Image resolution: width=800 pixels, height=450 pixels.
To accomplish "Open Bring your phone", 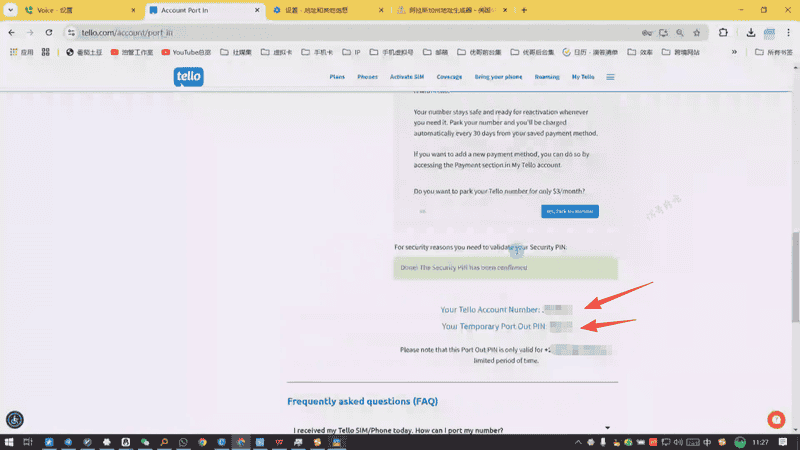I will pos(498,77).
